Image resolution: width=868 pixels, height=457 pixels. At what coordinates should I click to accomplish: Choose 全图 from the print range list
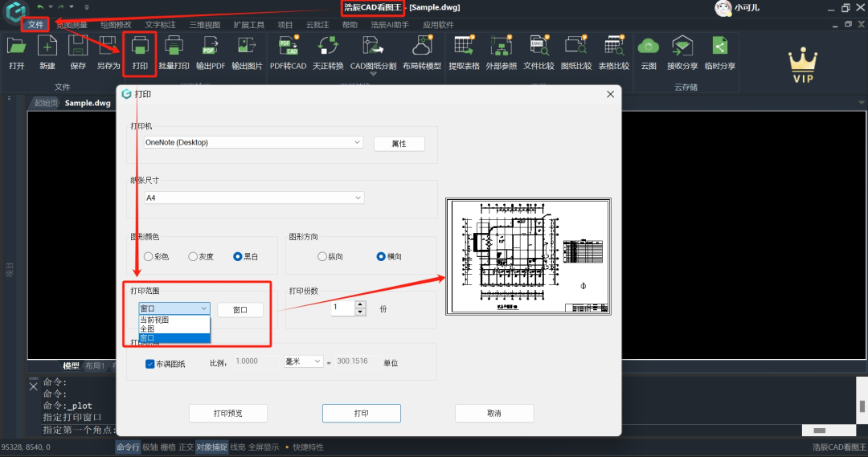[x=174, y=328]
